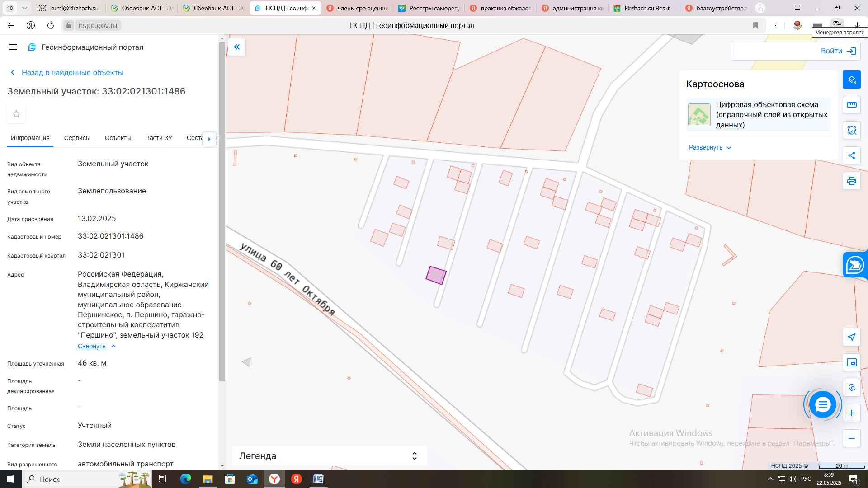The image size is (868, 488).
Task: Click the my location arrow icon
Action: [851, 337]
